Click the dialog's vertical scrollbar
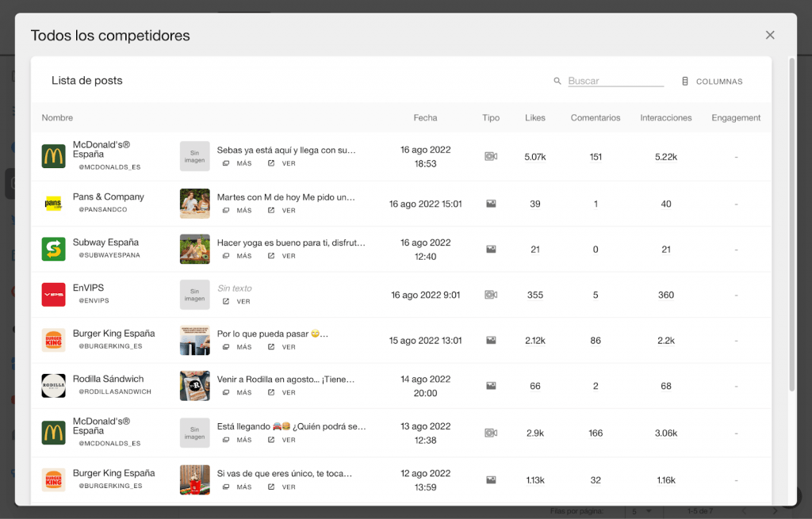Image resolution: width=812 pixels, height=519 pixels. [791, 222]
